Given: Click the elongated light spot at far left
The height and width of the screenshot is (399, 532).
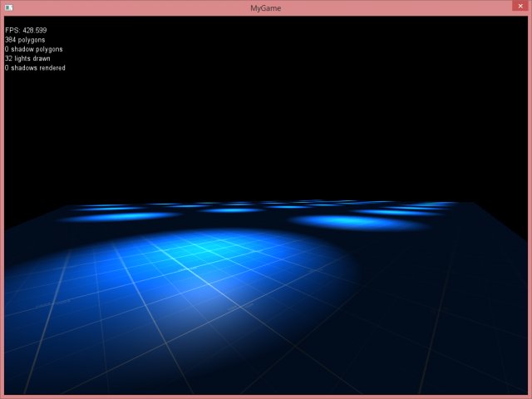Looking at the screenshot, I should coord(121,216).
